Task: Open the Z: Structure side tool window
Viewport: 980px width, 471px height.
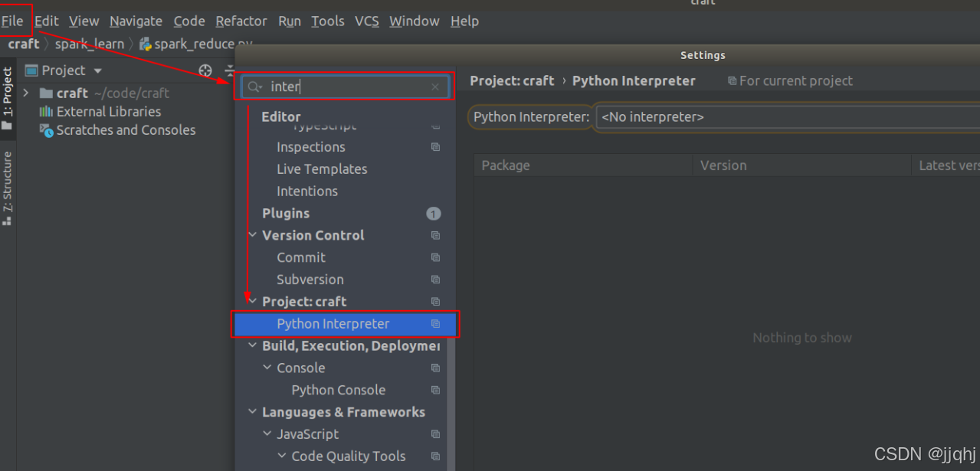Action: [8, 188]
